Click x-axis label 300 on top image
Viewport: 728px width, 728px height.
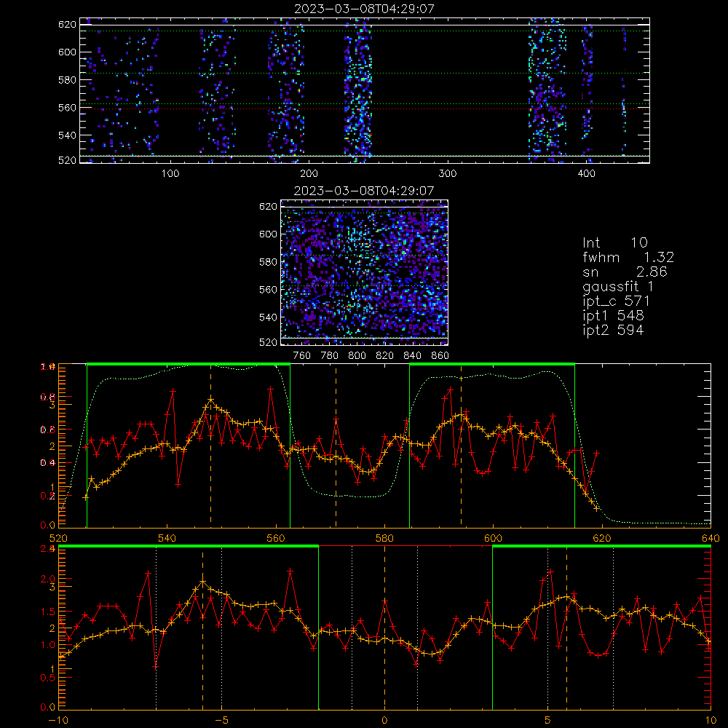coord(448,174)
